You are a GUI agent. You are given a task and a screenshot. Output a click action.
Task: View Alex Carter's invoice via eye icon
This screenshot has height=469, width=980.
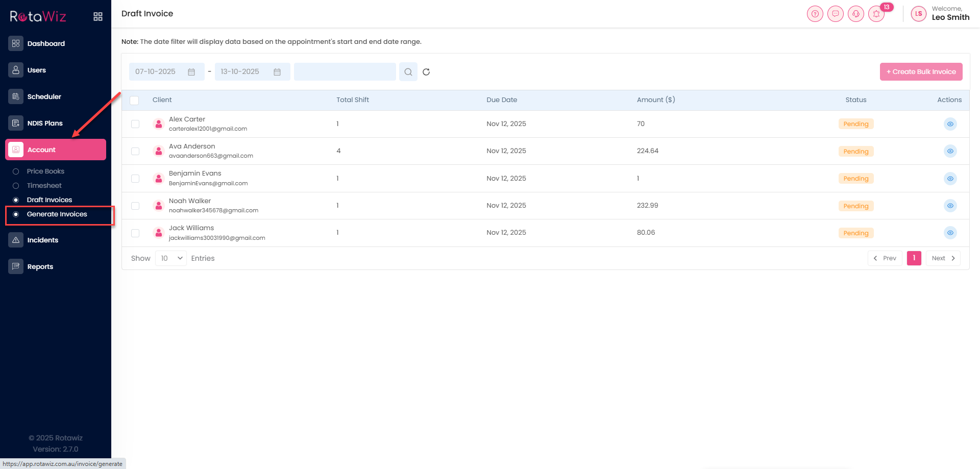coord(950,124)
